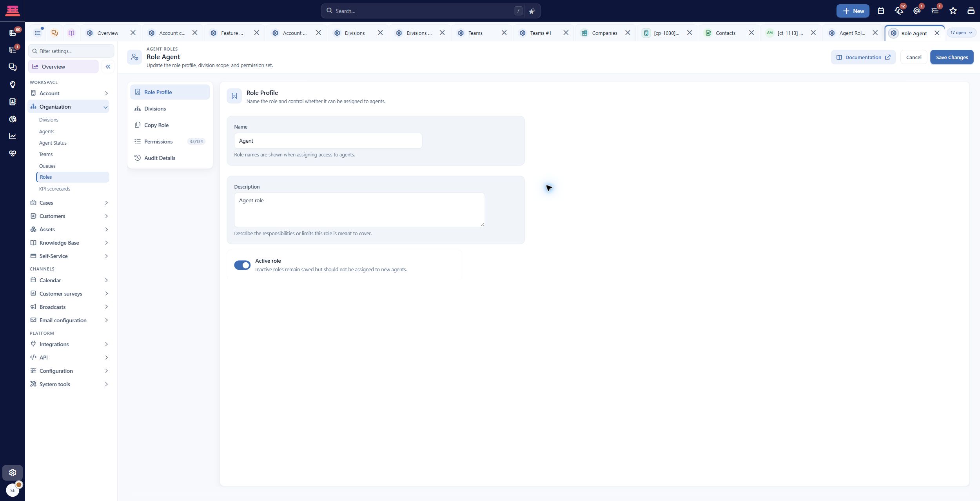Open the Overview item in the settings sidebar
Viewport: 980px width, 501px height.
(x=63, y=67)
